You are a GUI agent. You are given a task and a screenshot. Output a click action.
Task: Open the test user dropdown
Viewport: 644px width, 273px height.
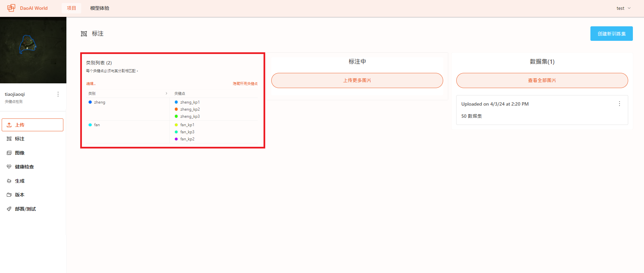(x=623, y=8)
